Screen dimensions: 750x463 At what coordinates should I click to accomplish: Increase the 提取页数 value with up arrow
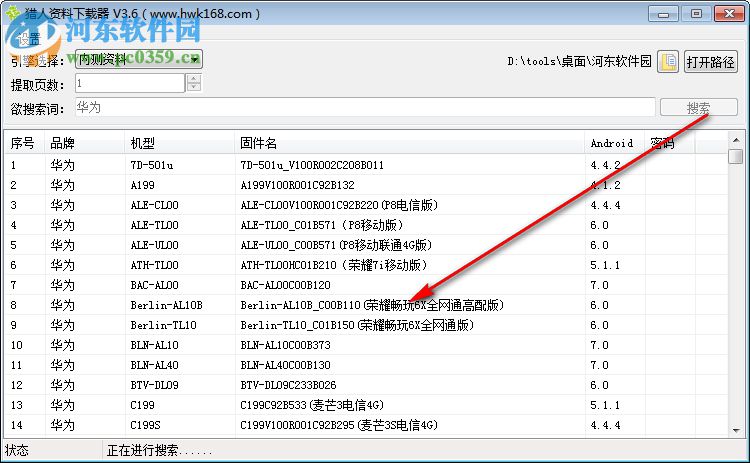point(194,78)
